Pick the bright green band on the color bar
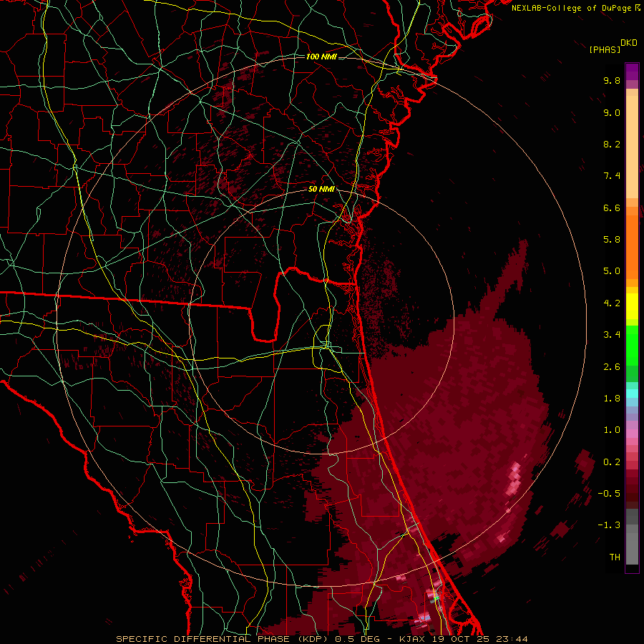 point(632,345)
